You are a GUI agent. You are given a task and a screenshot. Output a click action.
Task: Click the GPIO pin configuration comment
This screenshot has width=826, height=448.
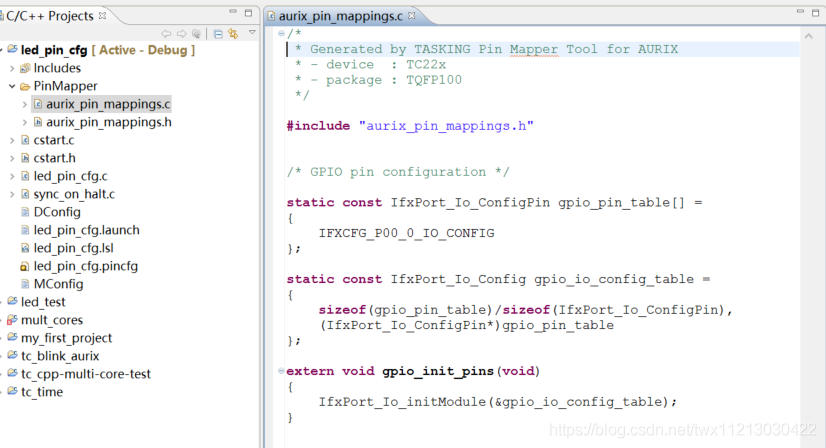tap(398, 172)
